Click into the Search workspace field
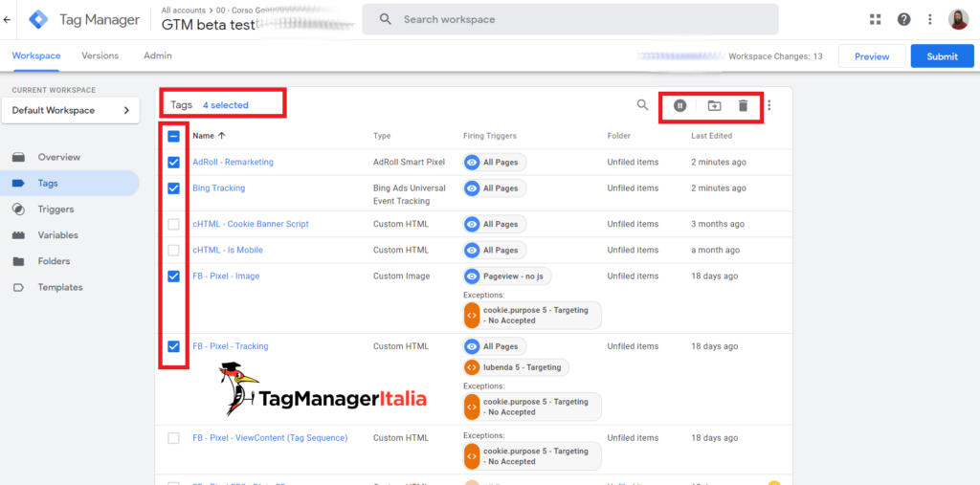The height and width of the screenshot is (485, 980). (570, 19)
